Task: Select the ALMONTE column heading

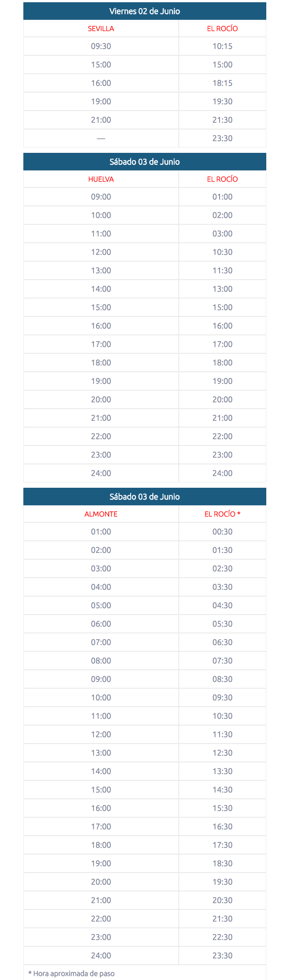Action: pos(101,514)
